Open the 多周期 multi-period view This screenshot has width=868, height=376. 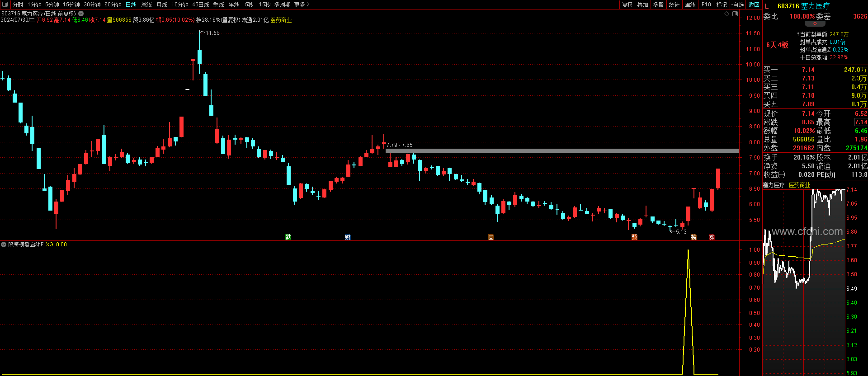pyautogui.click(x=282, y=5)
